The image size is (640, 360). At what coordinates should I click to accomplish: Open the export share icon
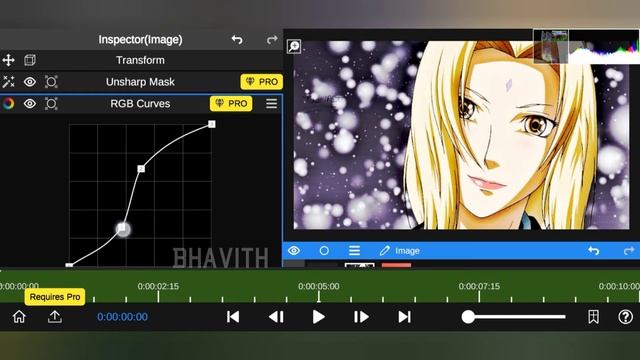pyautogui.click(x=55, y=317)
